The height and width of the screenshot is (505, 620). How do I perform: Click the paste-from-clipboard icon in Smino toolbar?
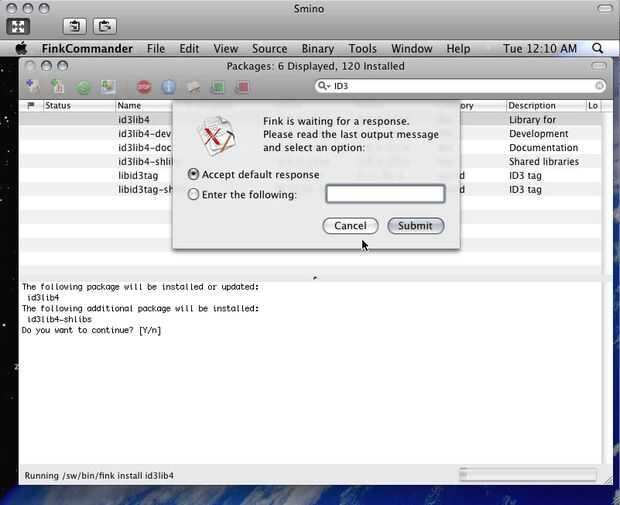pos(105,26)
